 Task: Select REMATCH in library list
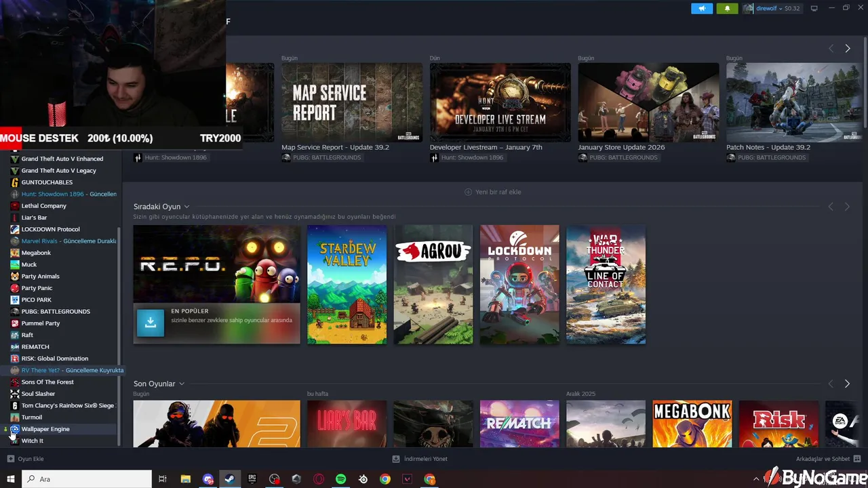35,347
